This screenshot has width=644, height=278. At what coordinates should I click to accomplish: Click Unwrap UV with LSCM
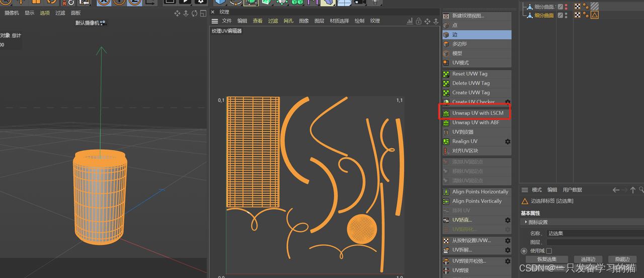pos(476,113)
